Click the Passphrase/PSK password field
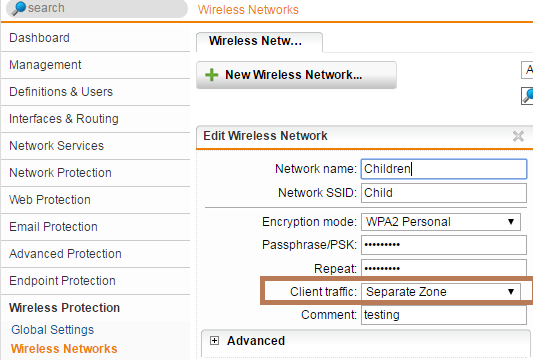Image resolution: width=533 pixels, height=360 pixels. (444, 245)
